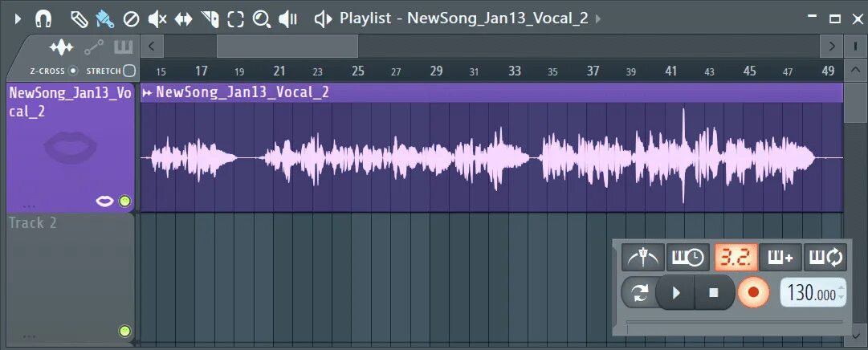Toggle the 3.2 recording countdown
Viewport: 868px width, 350px height.
tap(736, 258)
